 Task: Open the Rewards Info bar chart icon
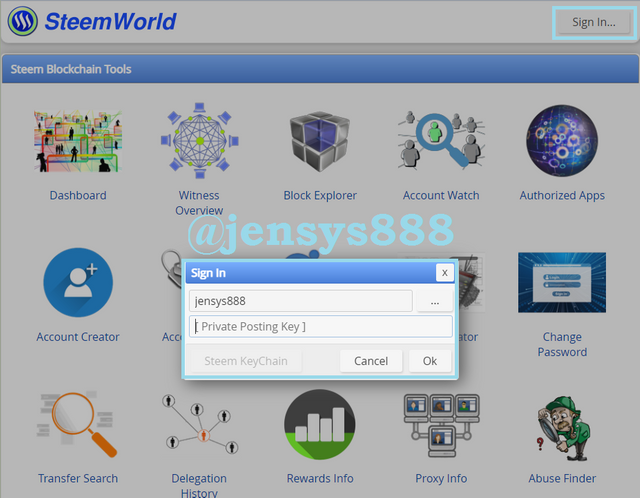tap(320, 425)
